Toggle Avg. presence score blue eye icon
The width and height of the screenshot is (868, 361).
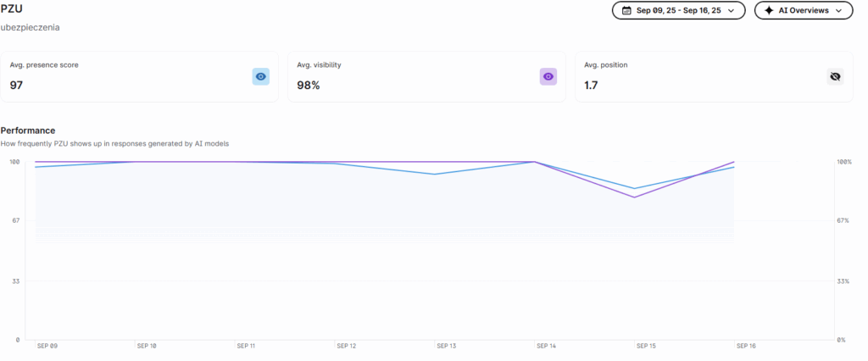click(x=261, y=76)
